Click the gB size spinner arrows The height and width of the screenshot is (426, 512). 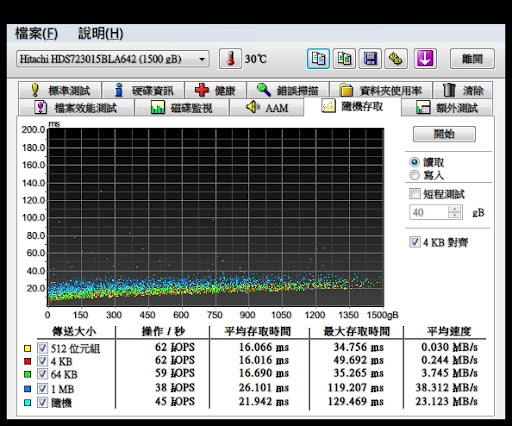[x=455, y=212]
